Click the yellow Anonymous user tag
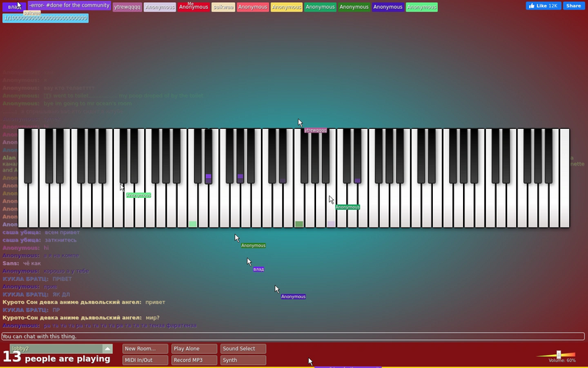This screenshot has width=588, height=368. click(x=287, y=7)
